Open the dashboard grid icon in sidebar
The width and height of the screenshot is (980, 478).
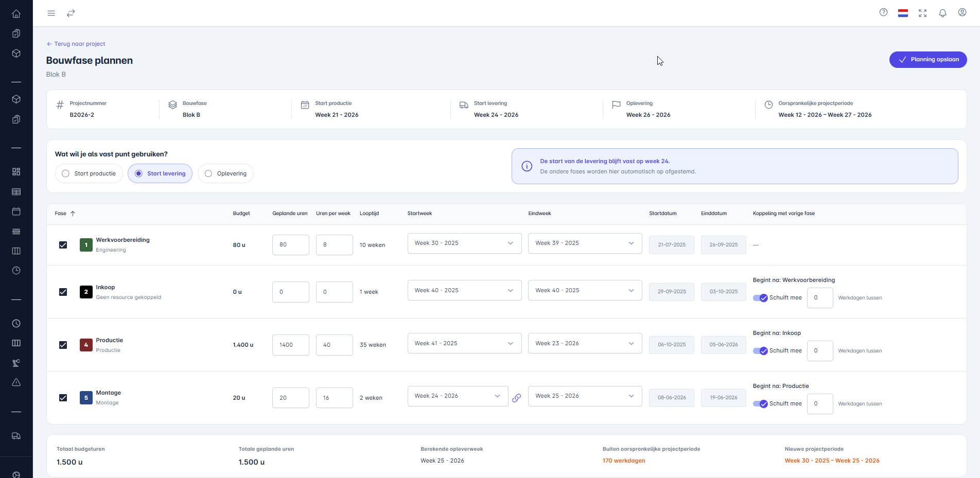pyautogui.click(x=16, y=171)
